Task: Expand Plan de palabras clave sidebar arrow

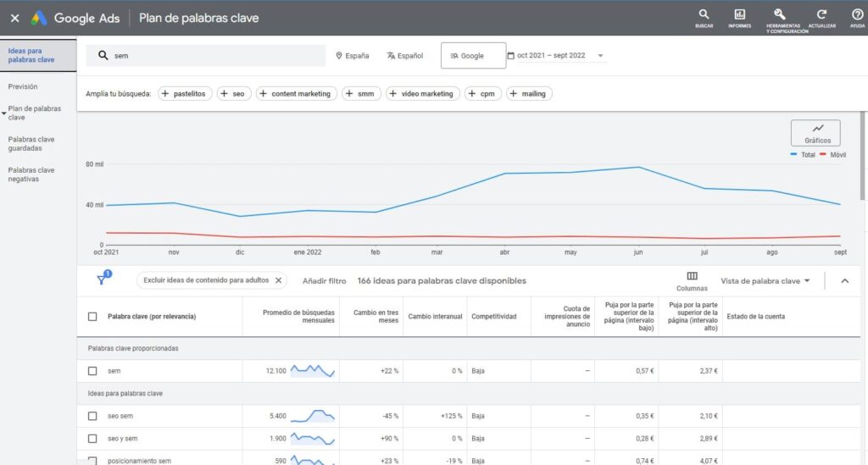Action: 4,113
